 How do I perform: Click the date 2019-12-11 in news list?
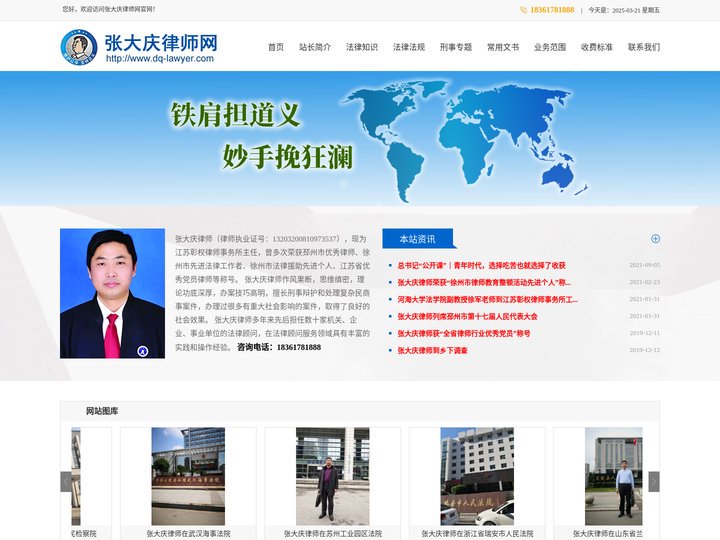coord(644,333)
